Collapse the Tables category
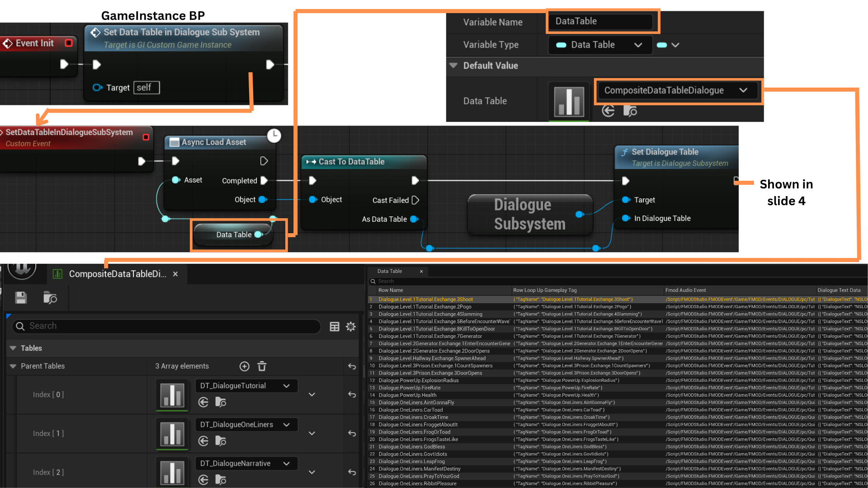This screenshot has width=868, height=488. (x=13, y=348)
